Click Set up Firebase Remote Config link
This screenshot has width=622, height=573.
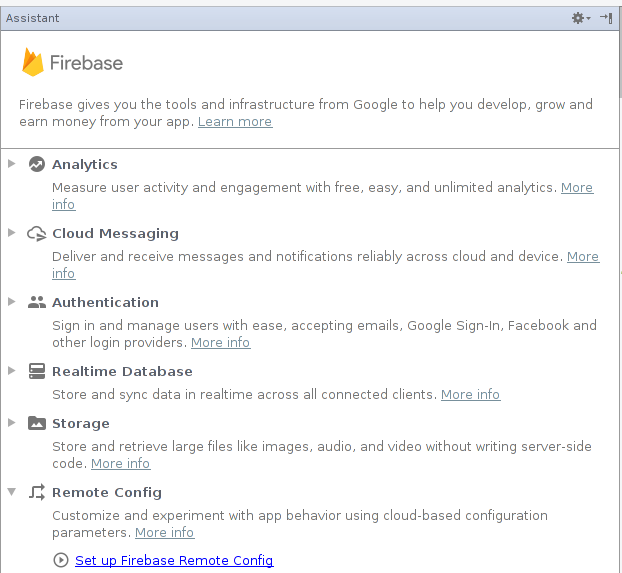[174, 560]
